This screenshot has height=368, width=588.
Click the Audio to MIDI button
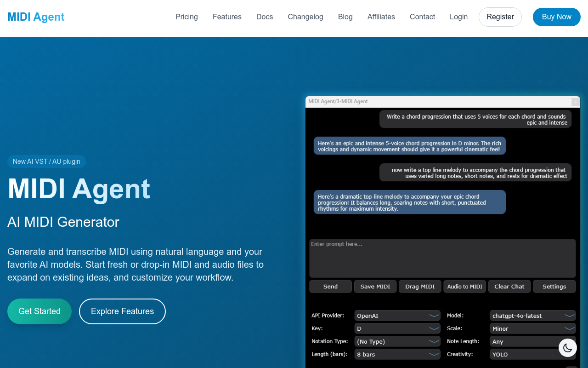(465, 287)
